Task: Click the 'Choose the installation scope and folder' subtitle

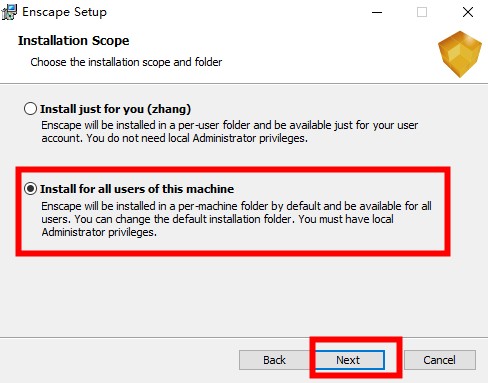Action: point(126,62)
